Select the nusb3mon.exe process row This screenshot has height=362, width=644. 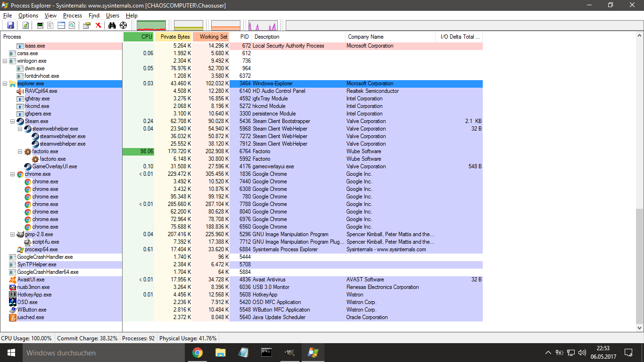[241, 287]
